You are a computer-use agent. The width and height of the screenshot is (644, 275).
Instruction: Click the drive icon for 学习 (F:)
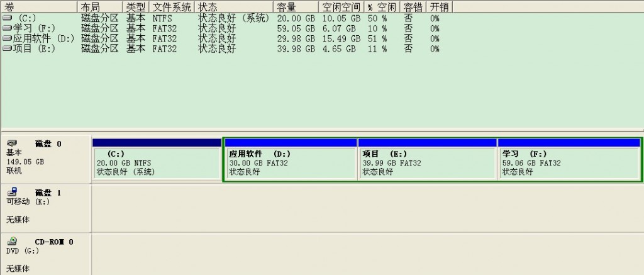pyautogui.click(x=7, y=28)
